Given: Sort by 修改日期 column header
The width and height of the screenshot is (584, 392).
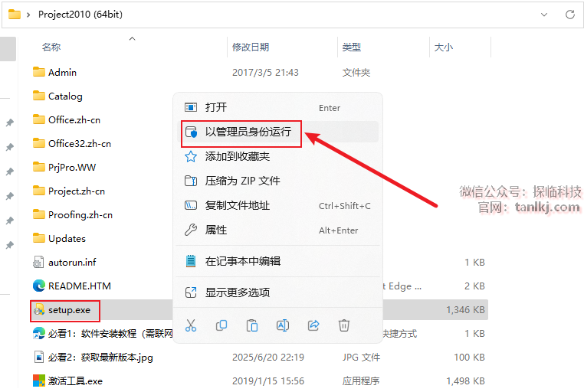Looking at the screenshot, I should 251,47.
